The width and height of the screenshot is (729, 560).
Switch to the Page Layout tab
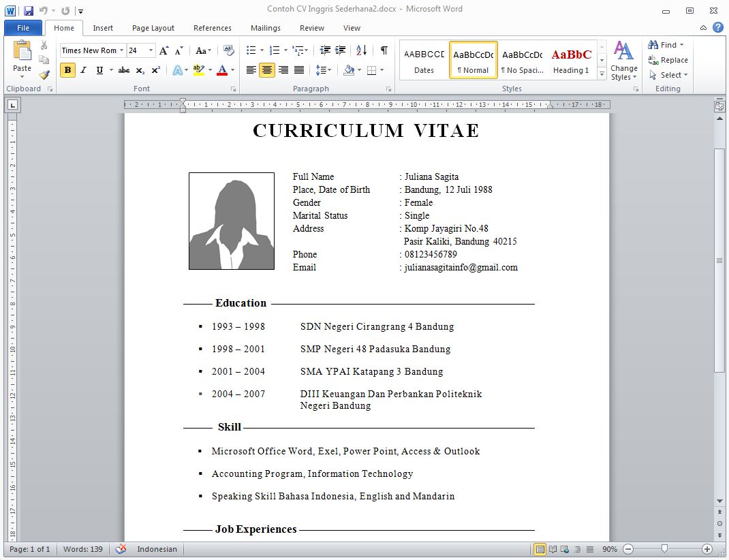point(153,28)
